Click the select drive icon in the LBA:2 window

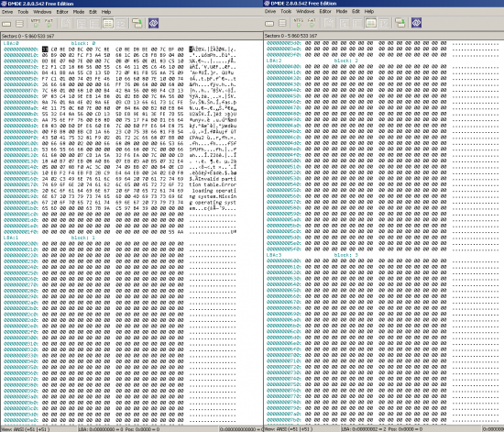coord(269,23)
